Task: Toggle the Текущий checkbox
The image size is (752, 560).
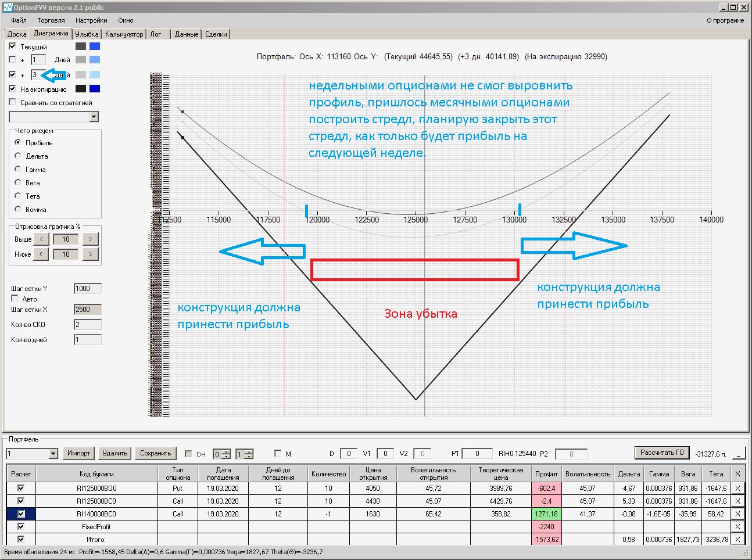Action: 12,46
